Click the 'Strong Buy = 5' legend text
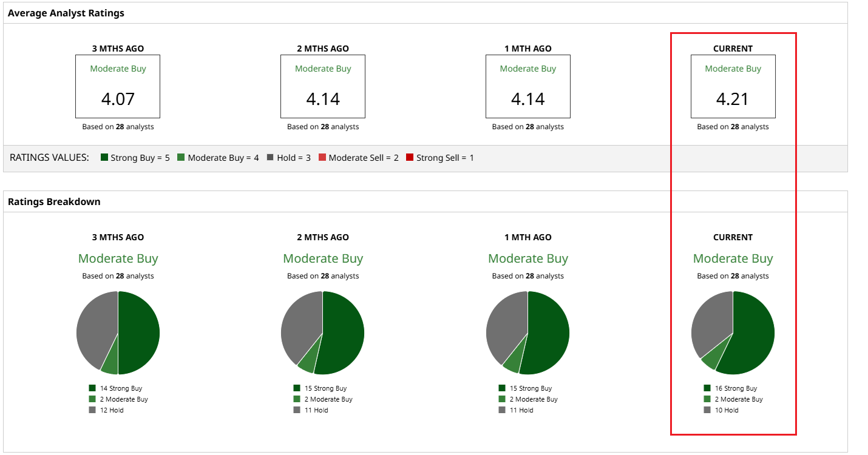The width and height of the screenshot is (868, 455). click(140, 158)
